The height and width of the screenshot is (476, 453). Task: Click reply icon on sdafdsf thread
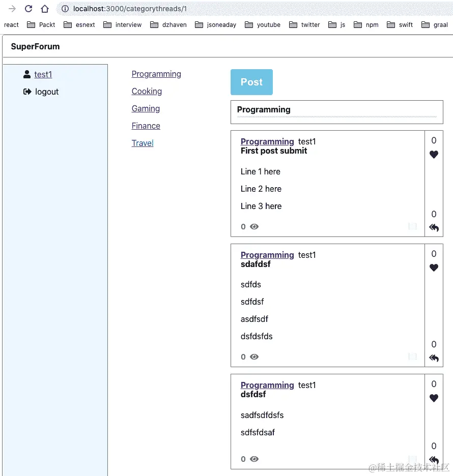coord(434,358)
